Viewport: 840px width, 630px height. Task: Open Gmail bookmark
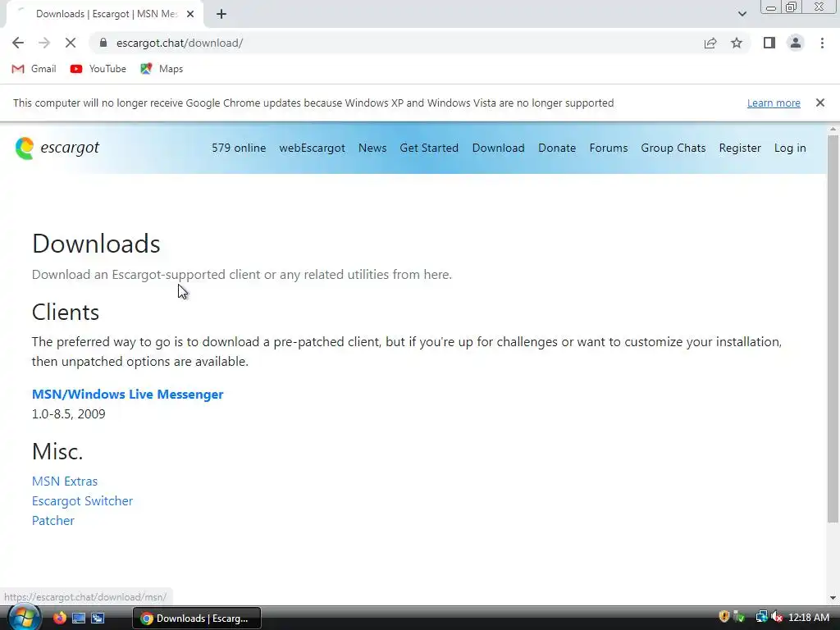tap(34, 69)
